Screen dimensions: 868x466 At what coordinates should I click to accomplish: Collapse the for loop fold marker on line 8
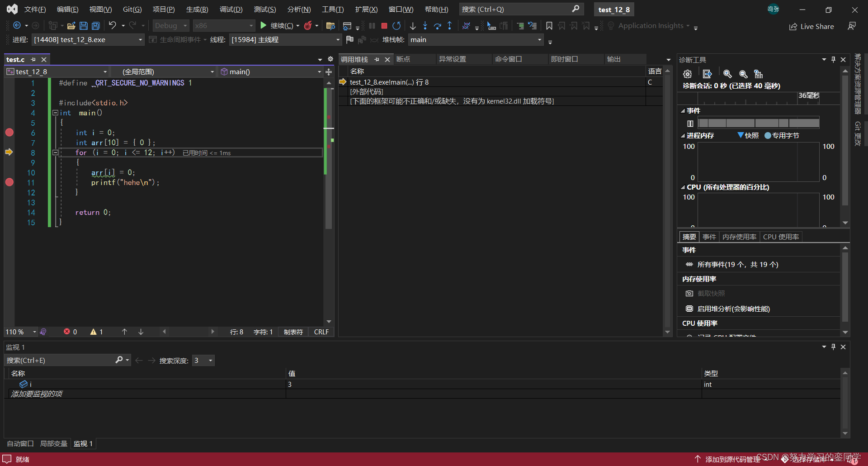[x=56, y=153]
